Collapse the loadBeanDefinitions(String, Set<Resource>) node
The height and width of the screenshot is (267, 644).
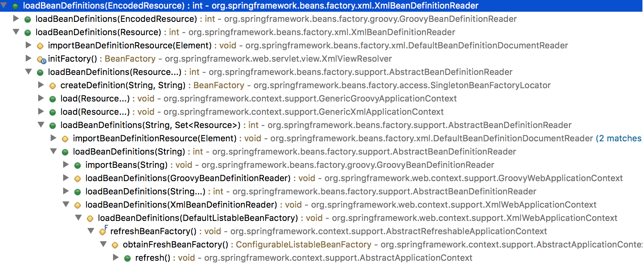tap(41, 125)
